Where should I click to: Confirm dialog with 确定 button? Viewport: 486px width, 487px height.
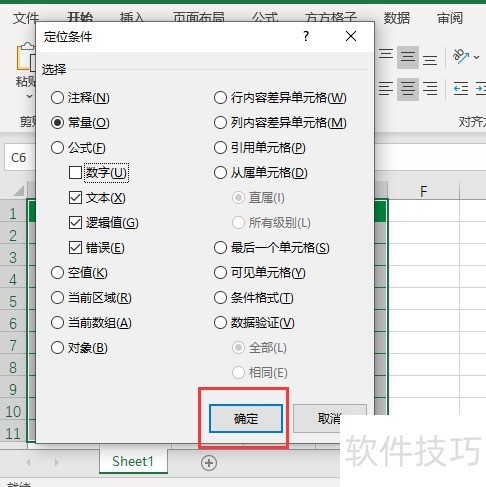[246, 419]
